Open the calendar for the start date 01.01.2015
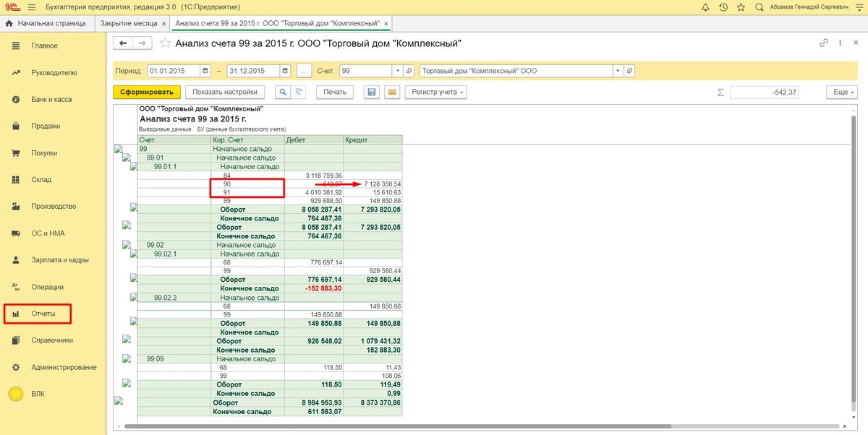868x435 pixels. 205,71
